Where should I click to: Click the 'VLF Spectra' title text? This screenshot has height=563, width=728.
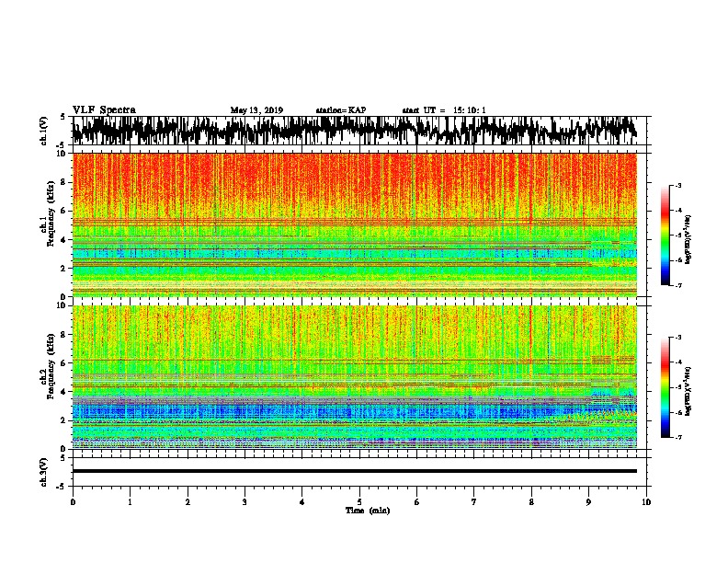(x=104, y=110)
